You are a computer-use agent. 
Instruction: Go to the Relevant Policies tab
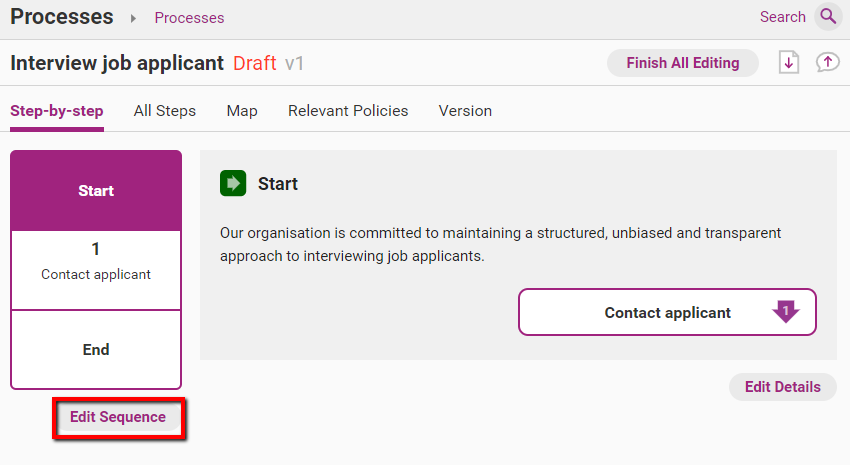tap(348, 111)
